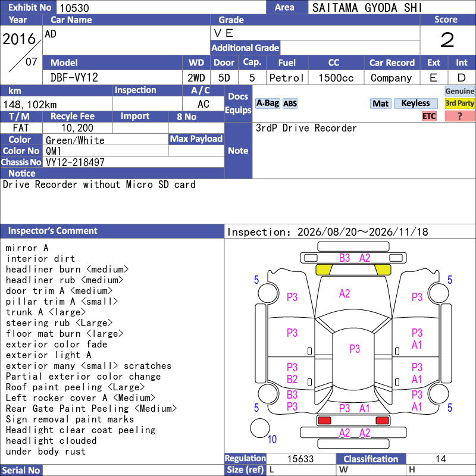
Task: Click the score value 2
Action: point(447,40)
